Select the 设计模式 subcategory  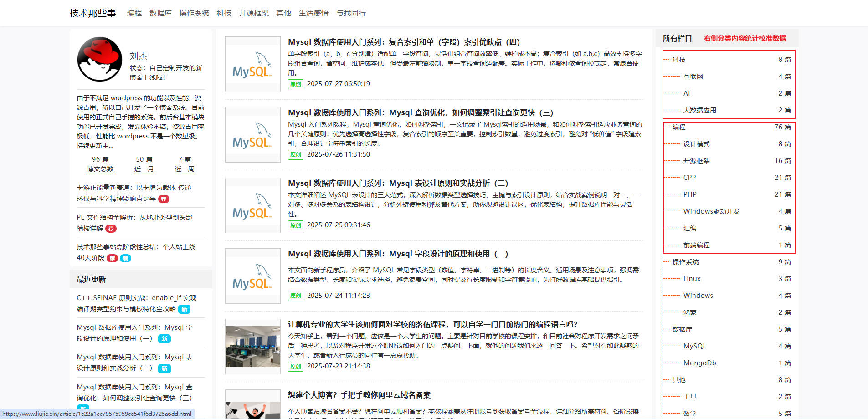pos(697,144)
